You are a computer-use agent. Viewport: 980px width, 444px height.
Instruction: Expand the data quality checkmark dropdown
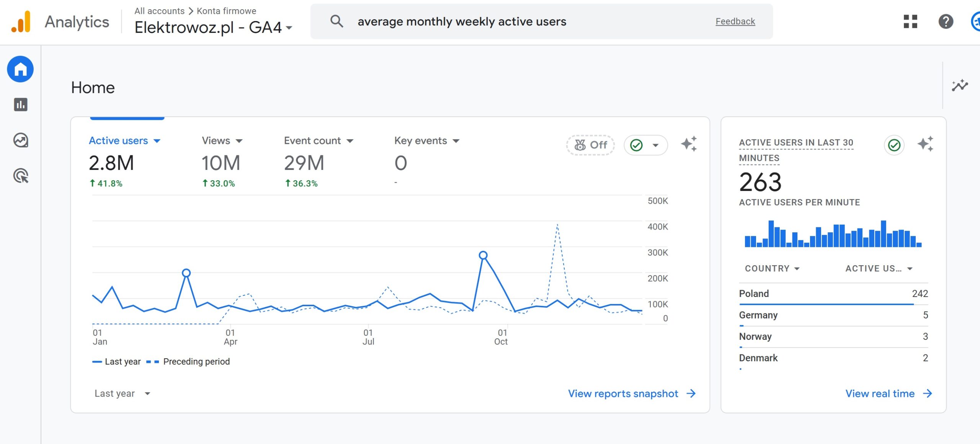[x=645, y=145]
